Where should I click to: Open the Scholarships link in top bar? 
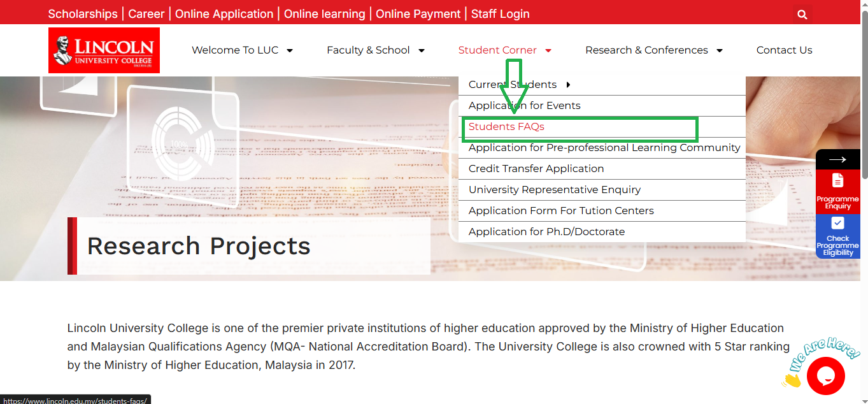83,14
